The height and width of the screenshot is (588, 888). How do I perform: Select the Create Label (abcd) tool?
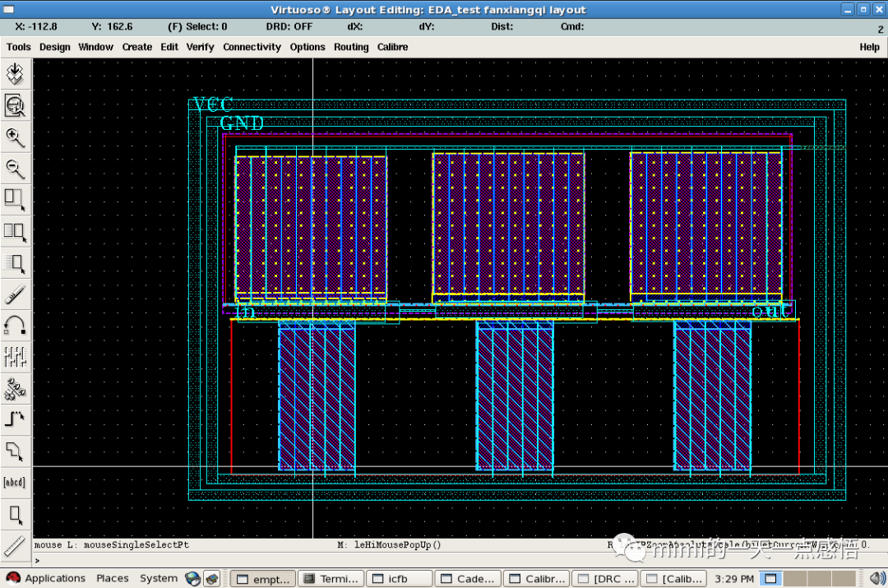click(x=15, y=482)
